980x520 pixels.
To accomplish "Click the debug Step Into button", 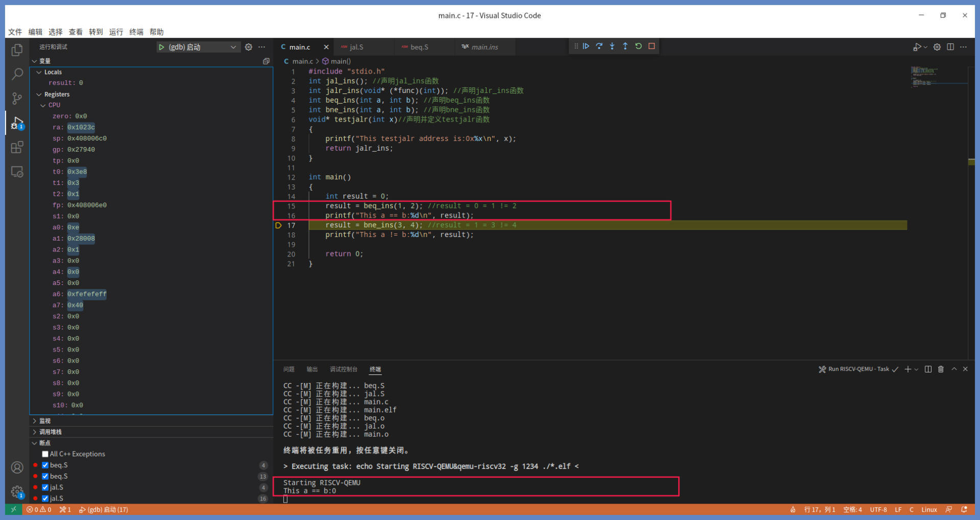I will [x=612, y=46].
